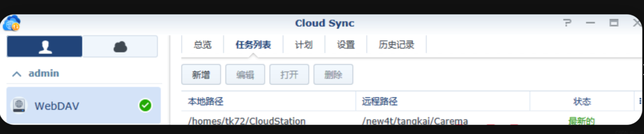Viewport: 644px width, 134px height.
Task: Click the 新增 add button
Action: (201, 75)
